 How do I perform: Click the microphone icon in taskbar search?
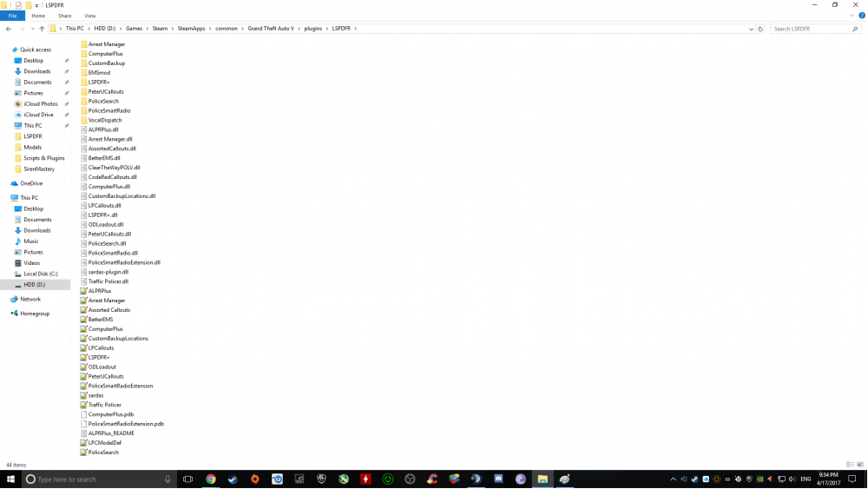point(168,479)
